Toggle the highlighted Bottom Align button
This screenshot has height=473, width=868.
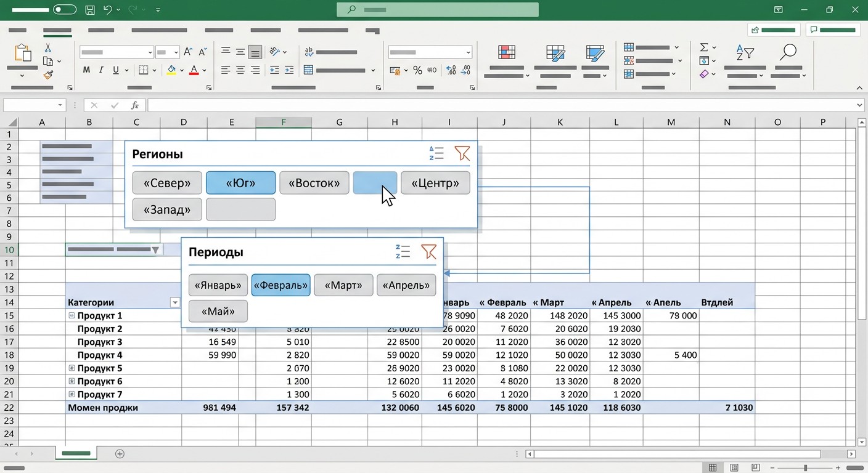click(x=255, y=52)
